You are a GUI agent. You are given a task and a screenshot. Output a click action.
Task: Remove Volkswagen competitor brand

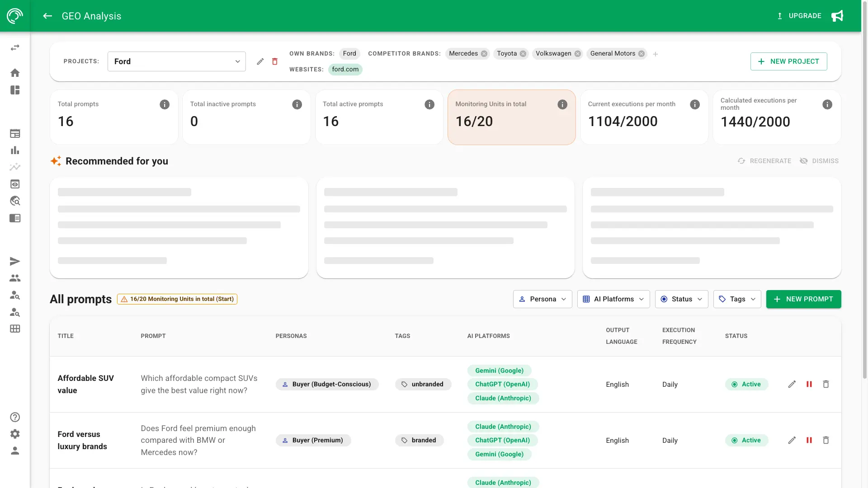[577, 54]
